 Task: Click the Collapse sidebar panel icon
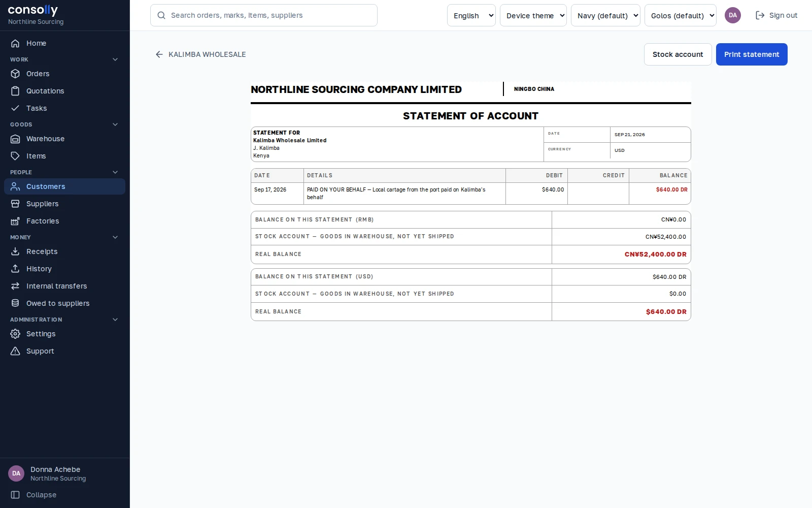15,495
